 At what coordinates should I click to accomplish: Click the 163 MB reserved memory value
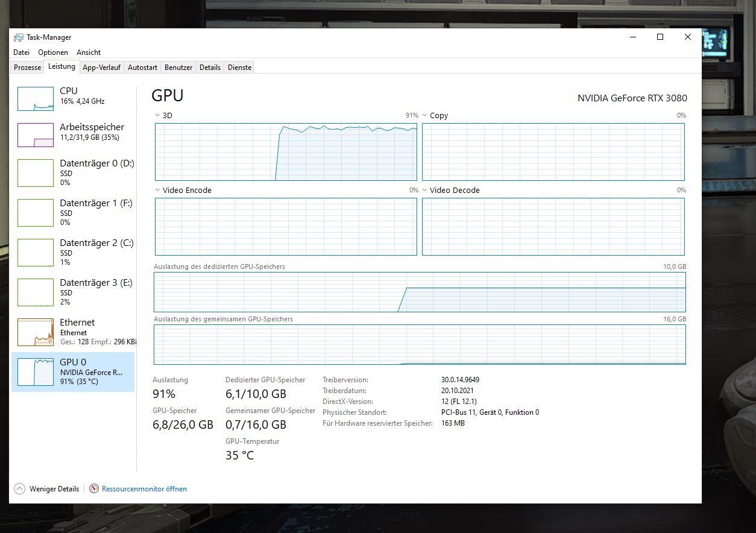[x=453, y=423]
